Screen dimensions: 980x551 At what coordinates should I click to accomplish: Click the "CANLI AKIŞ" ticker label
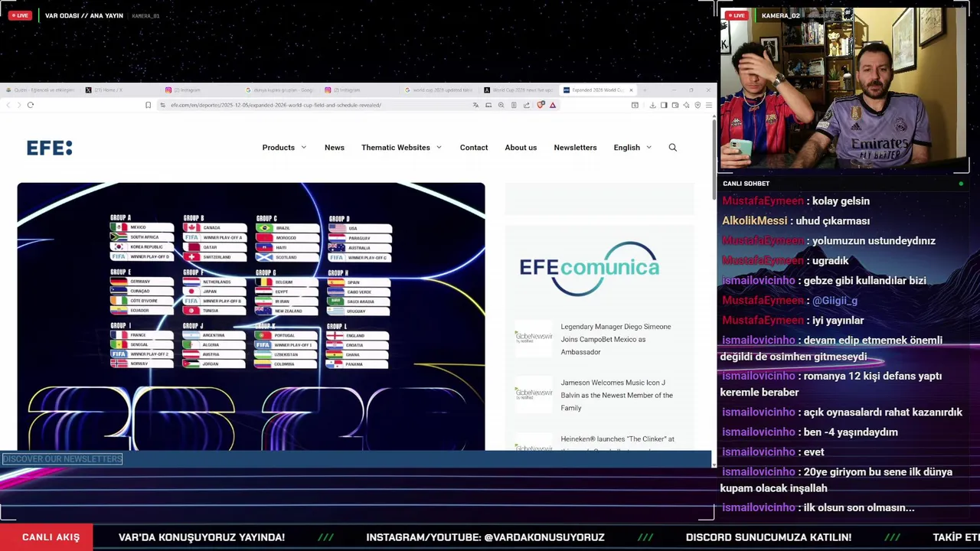pyautogui.click(x=51, y=537)
